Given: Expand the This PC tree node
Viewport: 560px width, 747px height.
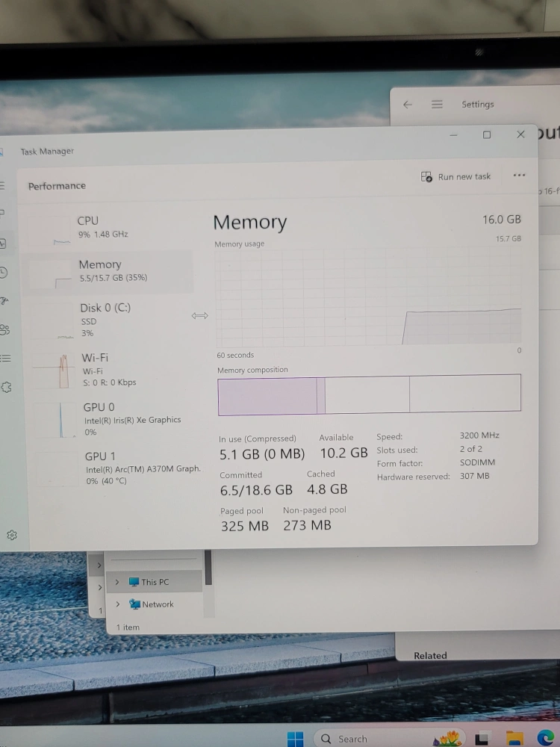Looking at the screenshot, I should coord(117,582).
